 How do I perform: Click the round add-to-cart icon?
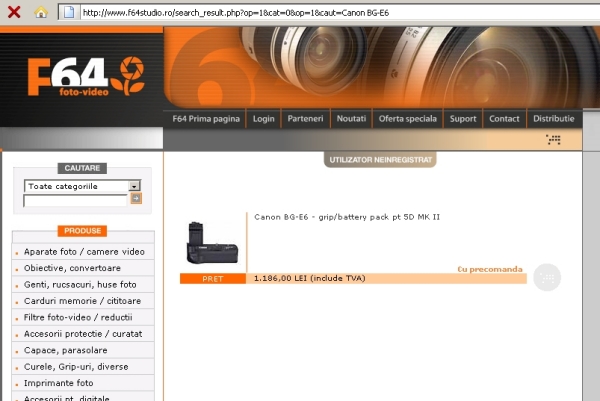point(547,277)
